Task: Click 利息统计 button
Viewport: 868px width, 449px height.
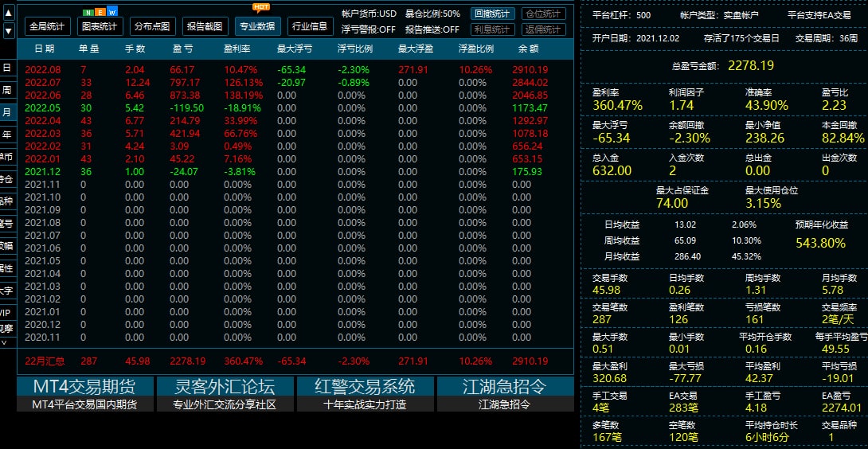Action: (x=493, y=29)
